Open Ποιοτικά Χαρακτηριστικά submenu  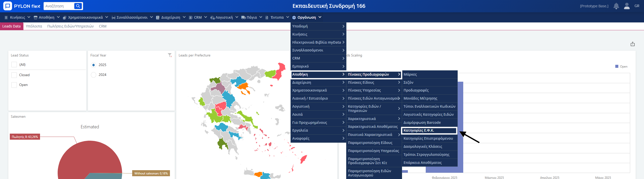pos(374,135)
